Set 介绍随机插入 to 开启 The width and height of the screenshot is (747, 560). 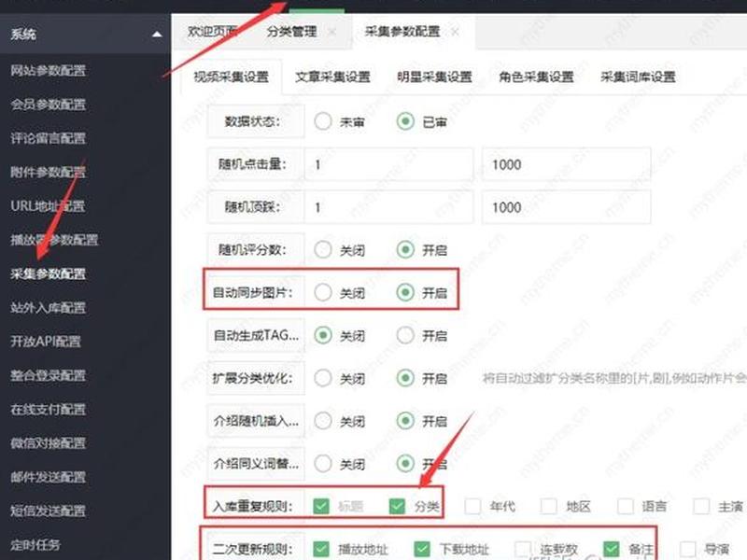pos(405,421)
